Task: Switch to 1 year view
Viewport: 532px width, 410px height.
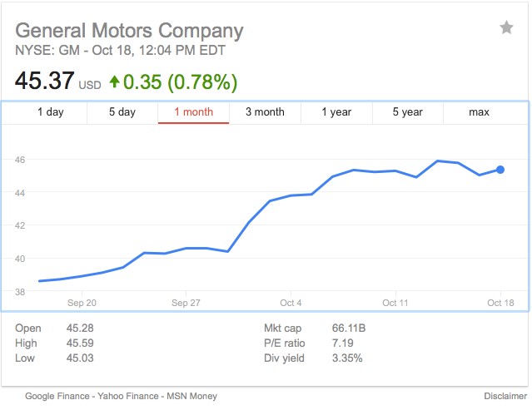Action: pos(336,112)
